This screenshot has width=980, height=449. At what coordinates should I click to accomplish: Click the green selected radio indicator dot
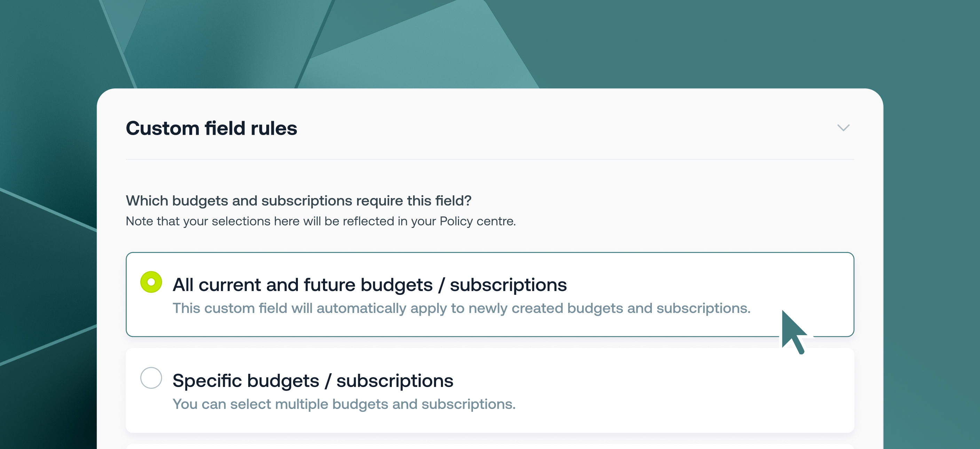click(x=151, y=282)
